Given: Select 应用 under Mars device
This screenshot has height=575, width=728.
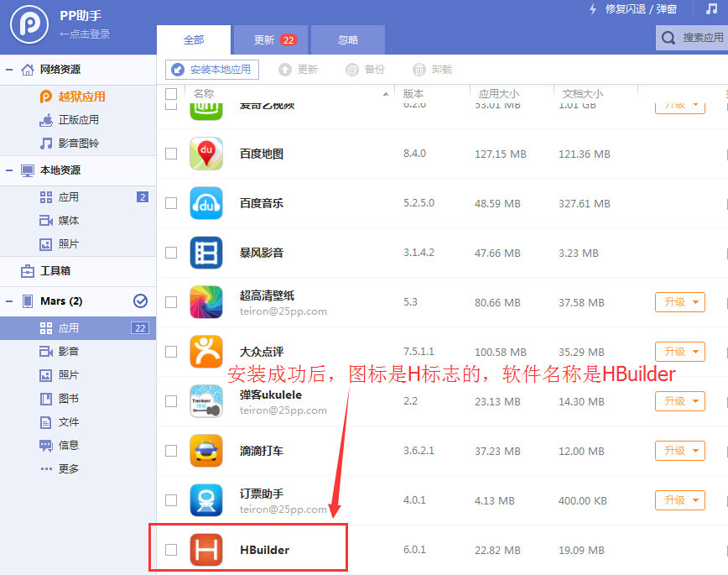Looking at the screenshot, I should pyautogui.click(x=78, y=328).
